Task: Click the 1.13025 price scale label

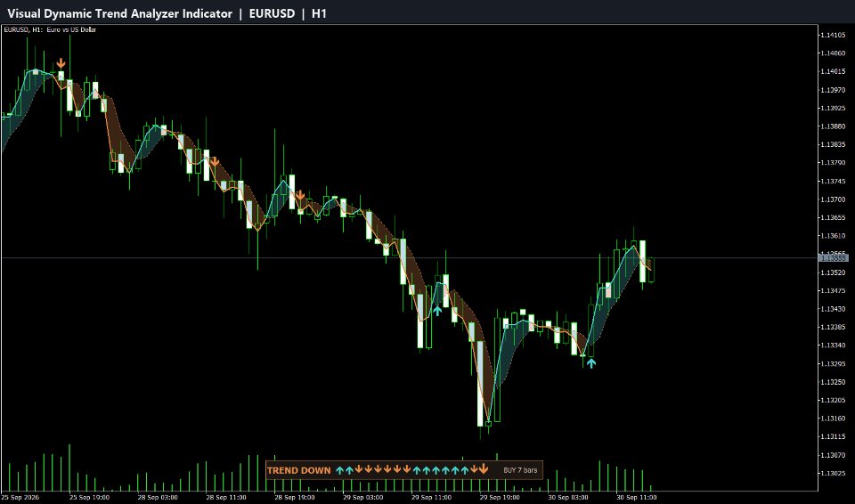Action: (835, 474)
